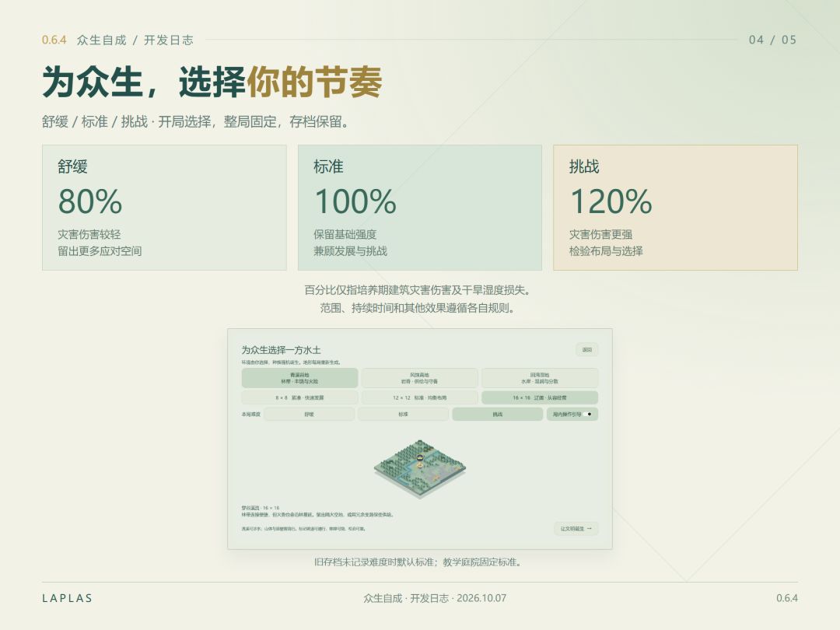840x630 pixels.
Task: Click the note 范围、持续时间和其他效果遵循各自规则
Action: [418, 308]
